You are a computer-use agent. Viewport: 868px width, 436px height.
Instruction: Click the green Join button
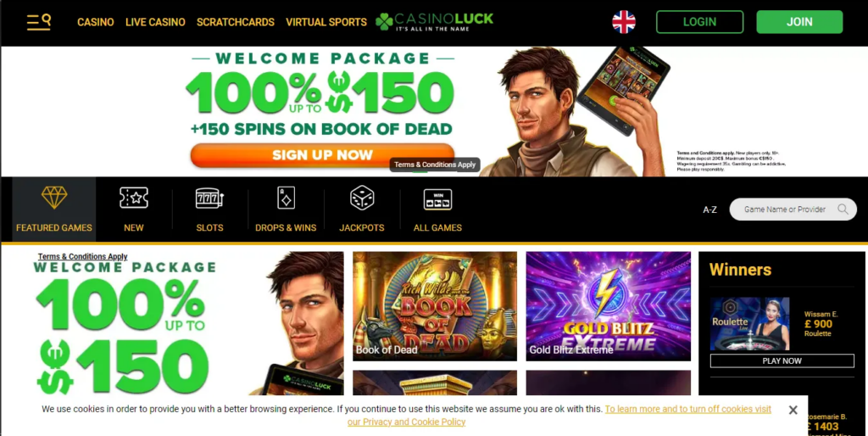(799, 22)
